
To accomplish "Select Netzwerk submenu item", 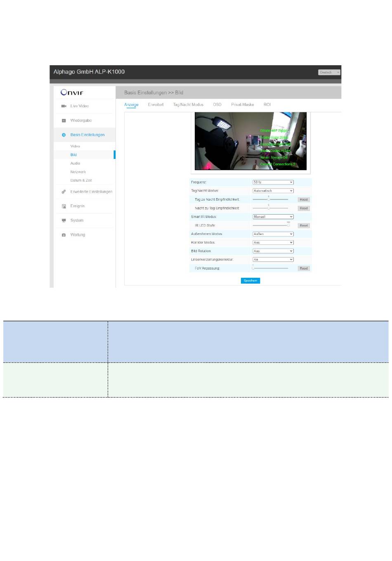I will coord(78,172).
